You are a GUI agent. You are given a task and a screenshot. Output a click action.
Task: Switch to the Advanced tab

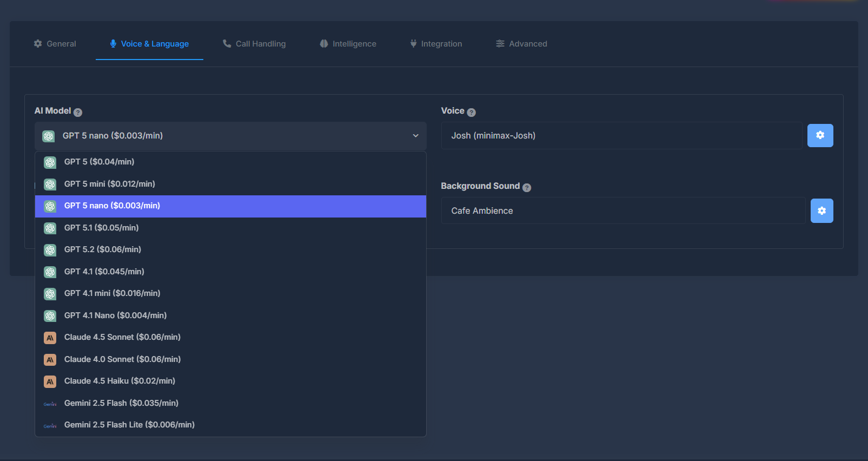[521, 44]
